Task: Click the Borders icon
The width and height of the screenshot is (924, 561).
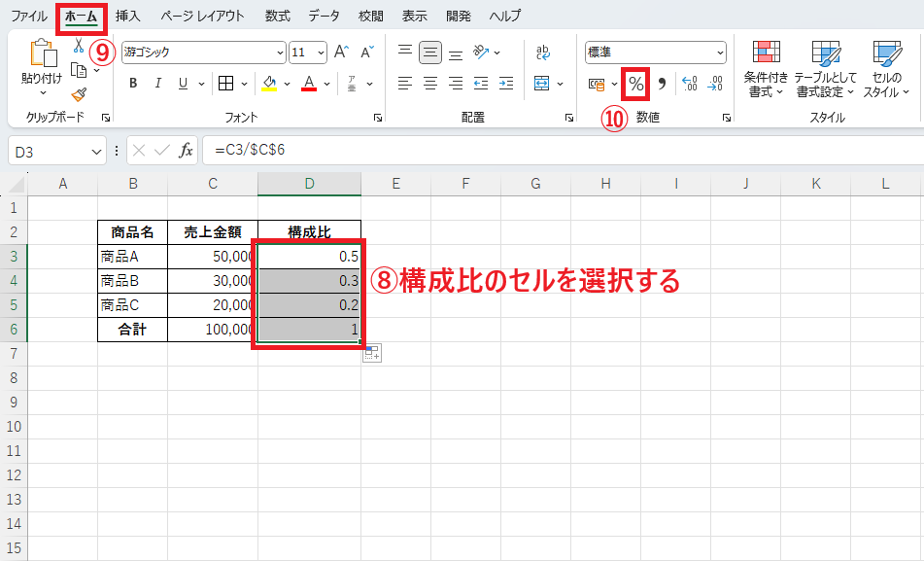Action: click(x=225, y=84)
